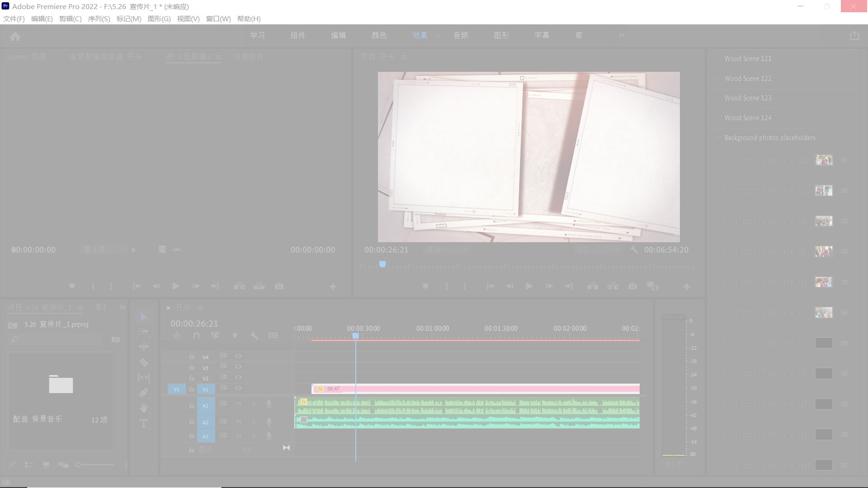Select the Type tool

pyautogui.click(x=144, y=423)
